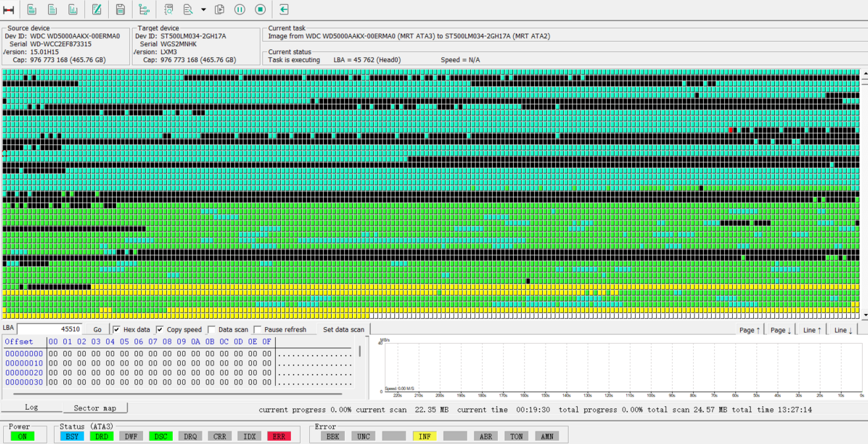Click inside the LBA input field

click(x=50, y=329)
